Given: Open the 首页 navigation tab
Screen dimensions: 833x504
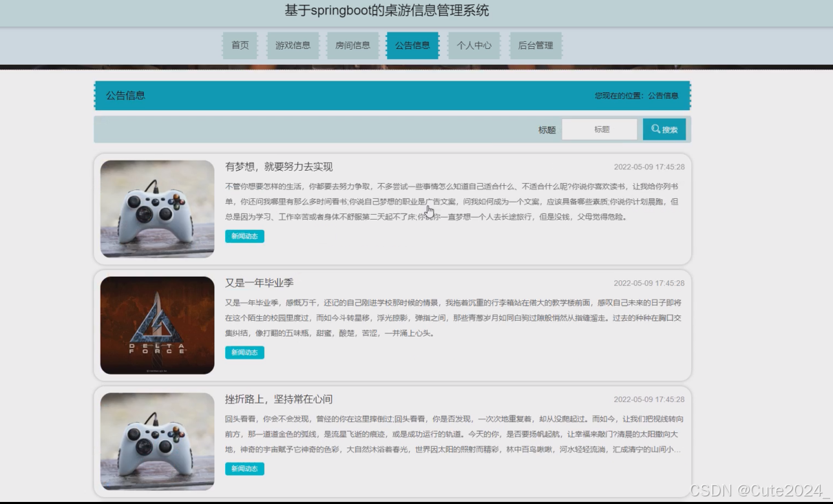Looking at the screenshot, I should [239, 45].
